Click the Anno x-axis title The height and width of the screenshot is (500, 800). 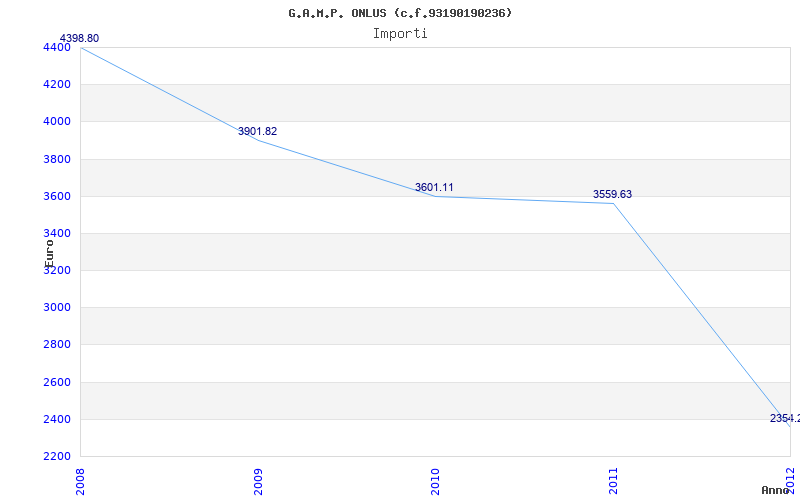[x=777, y=490]
